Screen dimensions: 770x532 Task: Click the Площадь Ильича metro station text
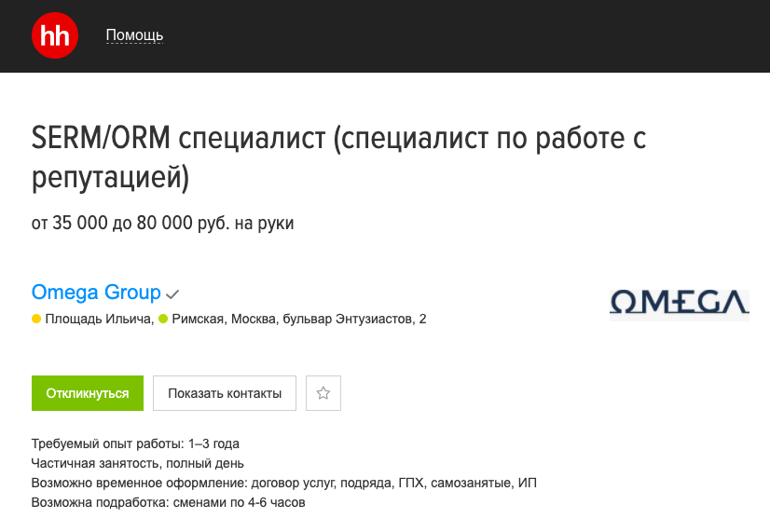[x=98, y=319]
